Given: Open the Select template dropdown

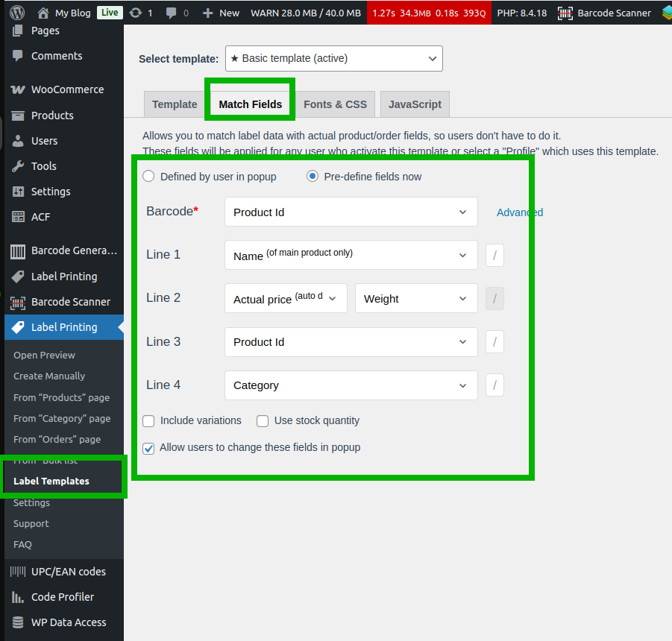Looking at the screenshot, I should (333, 59).
